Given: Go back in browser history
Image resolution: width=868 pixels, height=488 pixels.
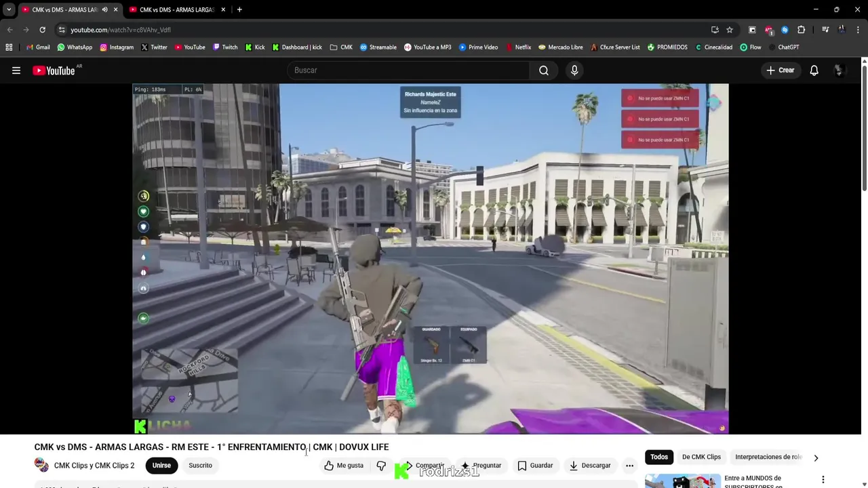Looking at the screenshot, I should coord(9,30).
